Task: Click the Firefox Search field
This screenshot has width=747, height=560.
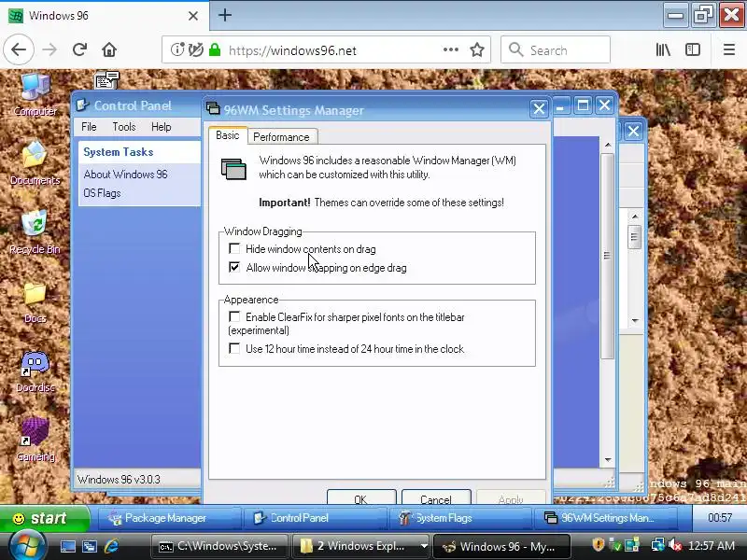Action: click(x=556, y=49)
